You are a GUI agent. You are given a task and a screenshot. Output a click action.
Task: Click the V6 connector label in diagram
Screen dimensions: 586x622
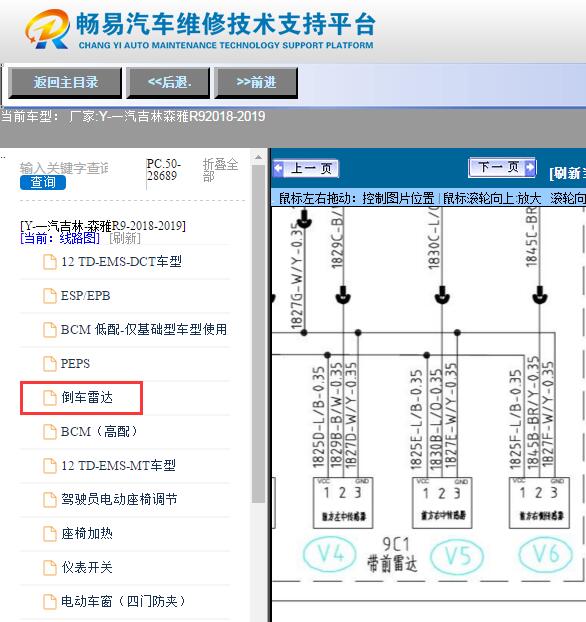click(x=546, y=554)
